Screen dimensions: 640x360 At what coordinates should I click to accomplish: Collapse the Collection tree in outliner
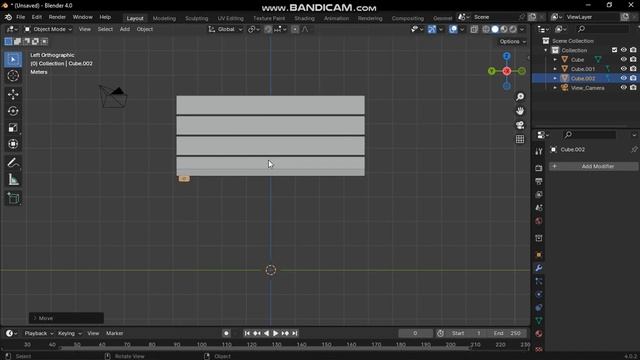546,50
